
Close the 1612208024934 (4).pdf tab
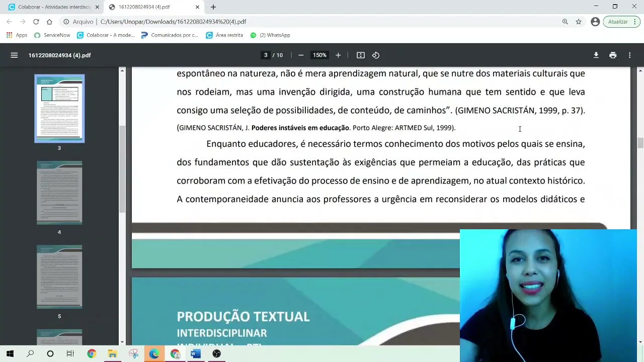click(x=197, y=7)
